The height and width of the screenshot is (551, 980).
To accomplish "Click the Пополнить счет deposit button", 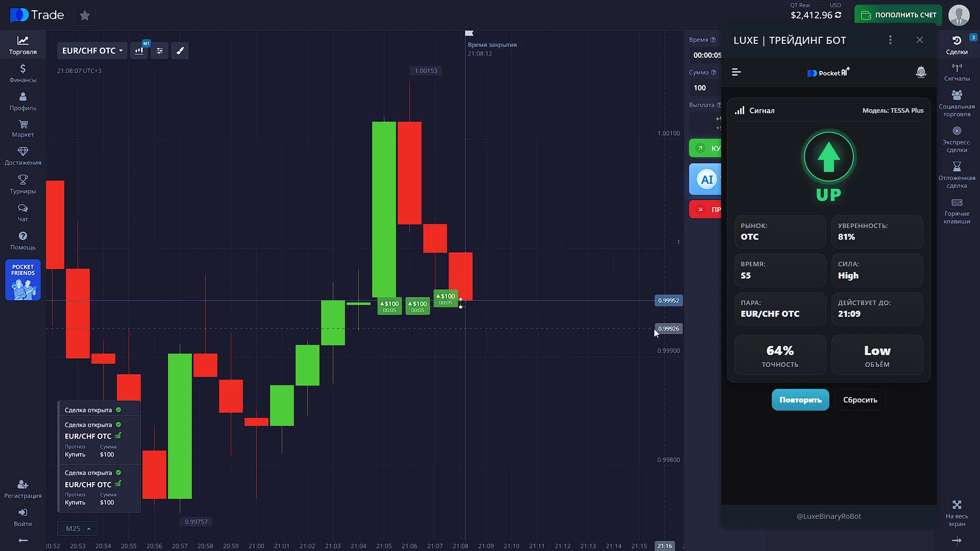I will (898, 15).
